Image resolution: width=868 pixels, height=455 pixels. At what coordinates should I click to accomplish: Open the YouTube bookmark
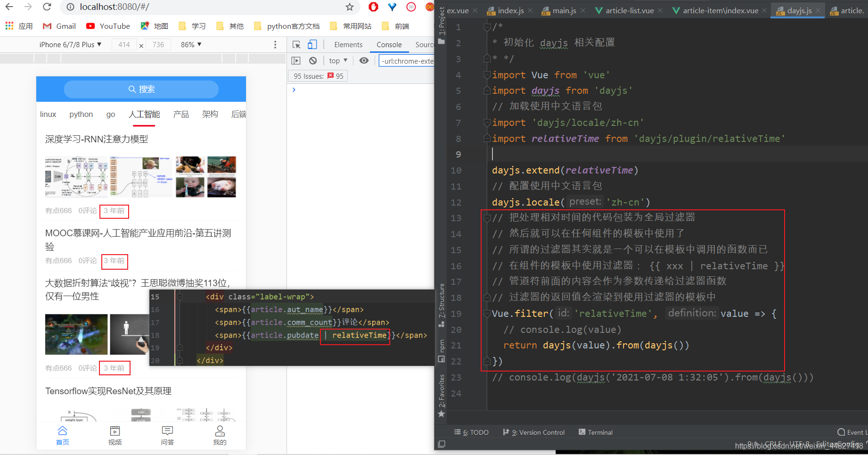click(x=108, y=26)
